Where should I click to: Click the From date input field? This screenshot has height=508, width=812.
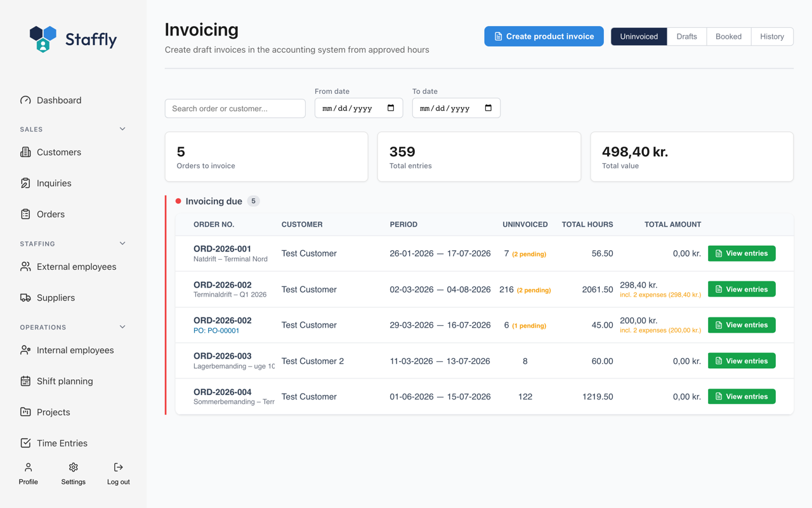click(358, 108)
